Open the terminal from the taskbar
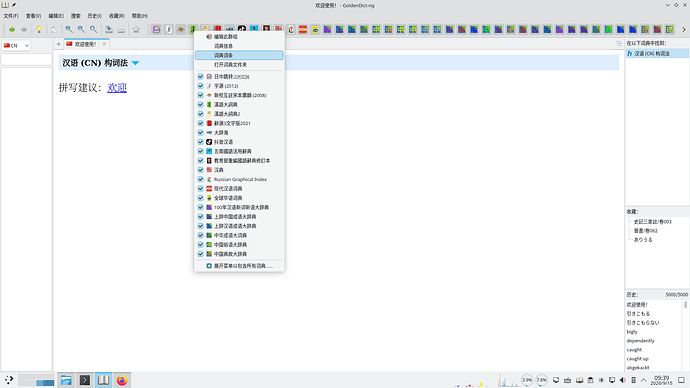The image size is (690, 388). (x=84, y=380)
